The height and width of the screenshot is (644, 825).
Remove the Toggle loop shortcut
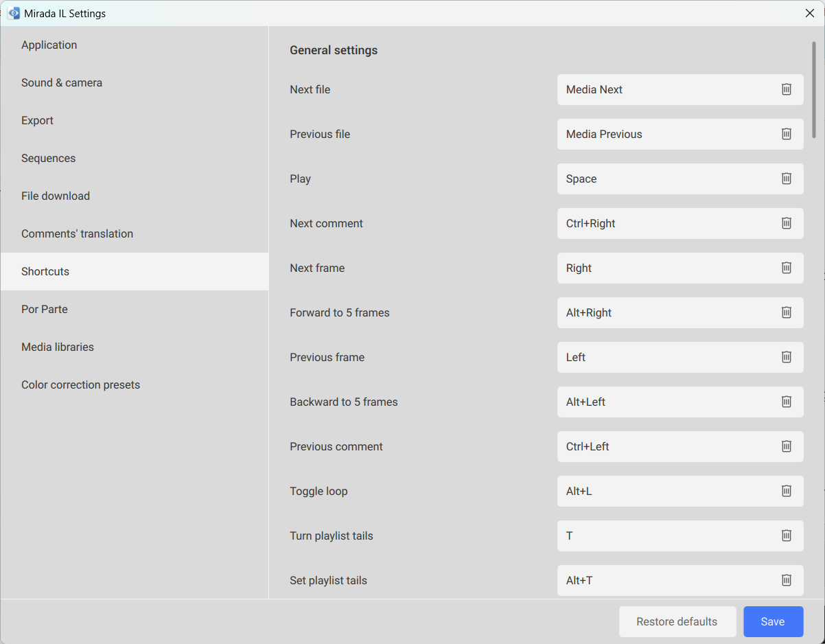coord(787,491)
